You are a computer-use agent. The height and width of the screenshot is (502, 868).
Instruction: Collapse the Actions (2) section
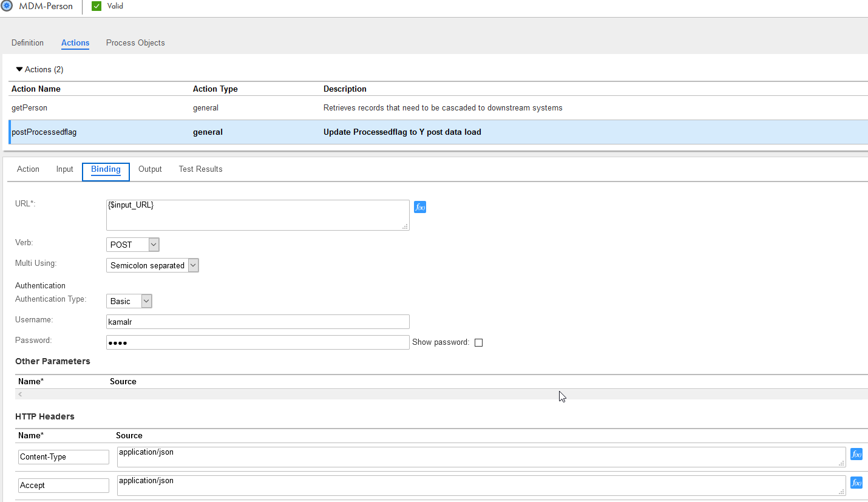click(19, 69)
